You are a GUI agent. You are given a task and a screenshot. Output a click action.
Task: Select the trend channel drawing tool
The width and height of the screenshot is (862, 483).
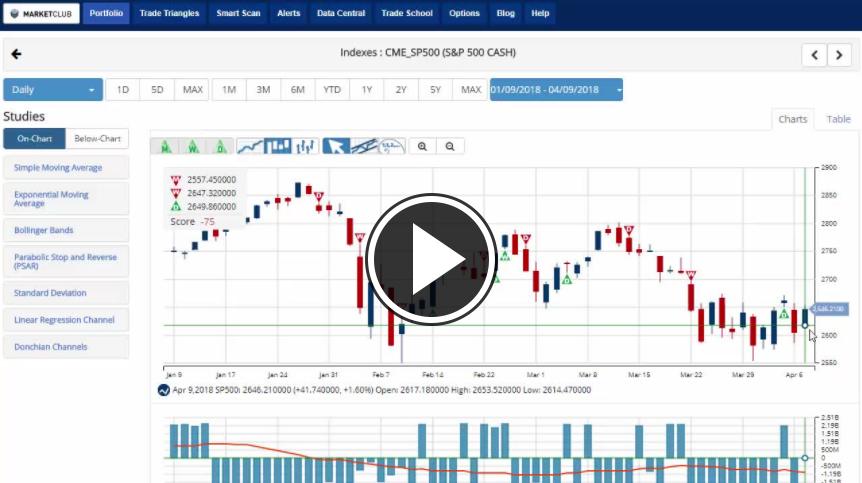pyautogui.click(x=365, y=146)
